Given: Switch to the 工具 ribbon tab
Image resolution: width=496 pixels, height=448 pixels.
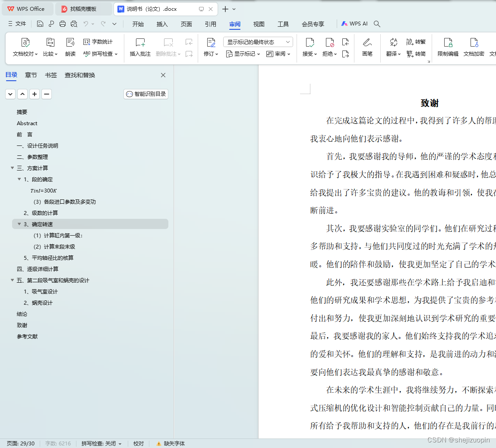Looking at the screenshot, I should tap(283, 24).
